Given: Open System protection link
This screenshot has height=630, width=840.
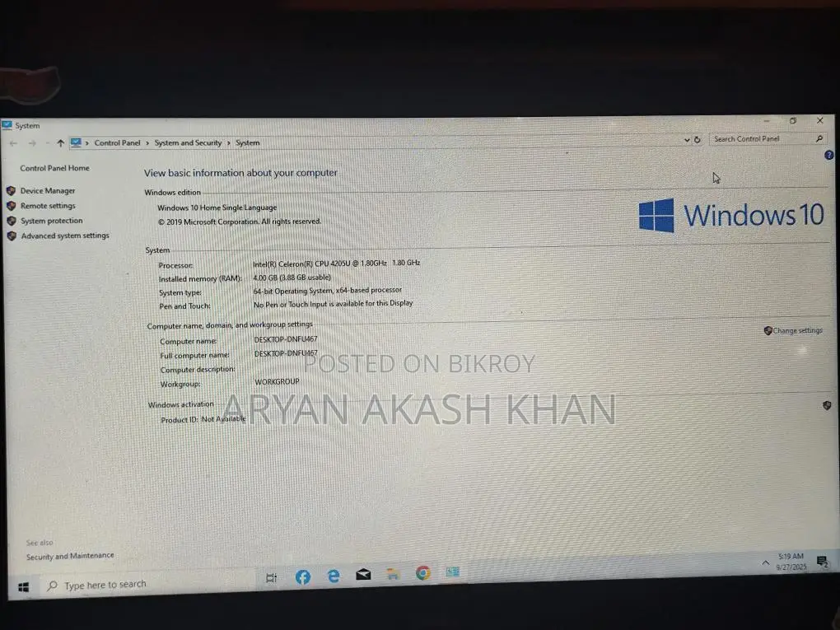Looking at the screenshot, I should [51, 221].
